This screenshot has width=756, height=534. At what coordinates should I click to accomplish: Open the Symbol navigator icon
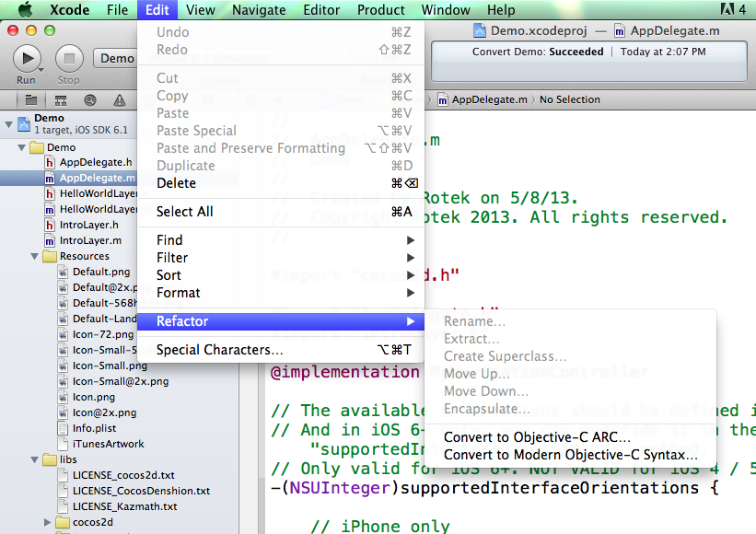coord(61,100)
